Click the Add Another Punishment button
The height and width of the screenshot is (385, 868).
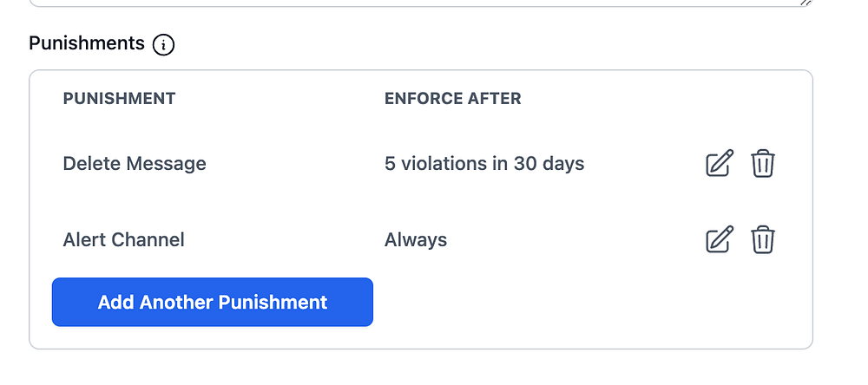[213, 303]
